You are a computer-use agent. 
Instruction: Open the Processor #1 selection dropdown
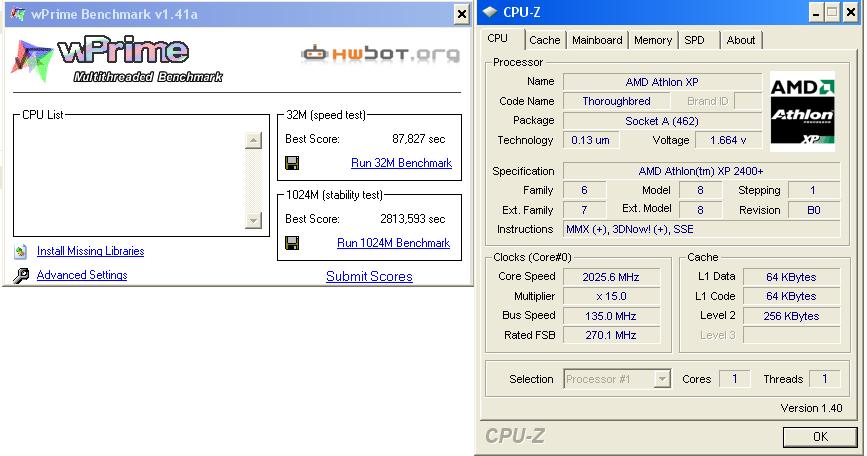[x=661, y=379]
